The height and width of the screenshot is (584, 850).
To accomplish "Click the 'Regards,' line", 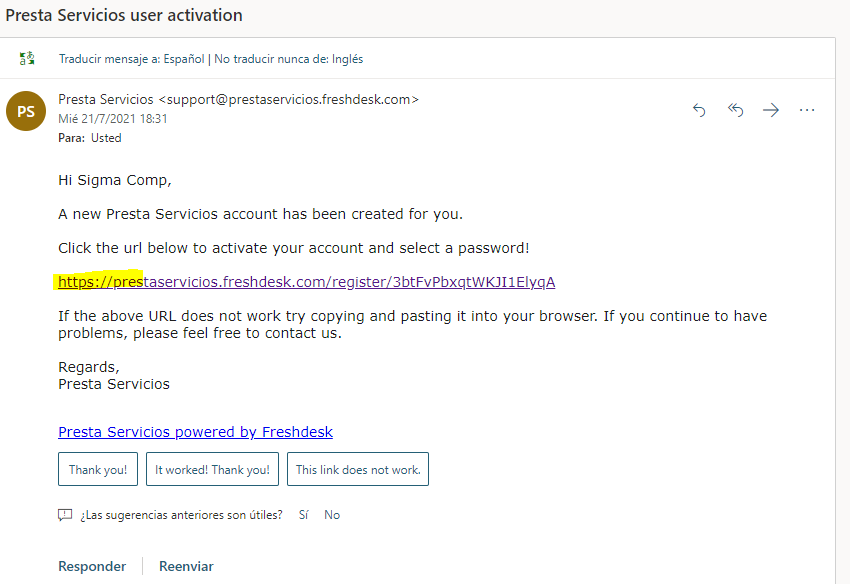I will click(x=89, y=367).
